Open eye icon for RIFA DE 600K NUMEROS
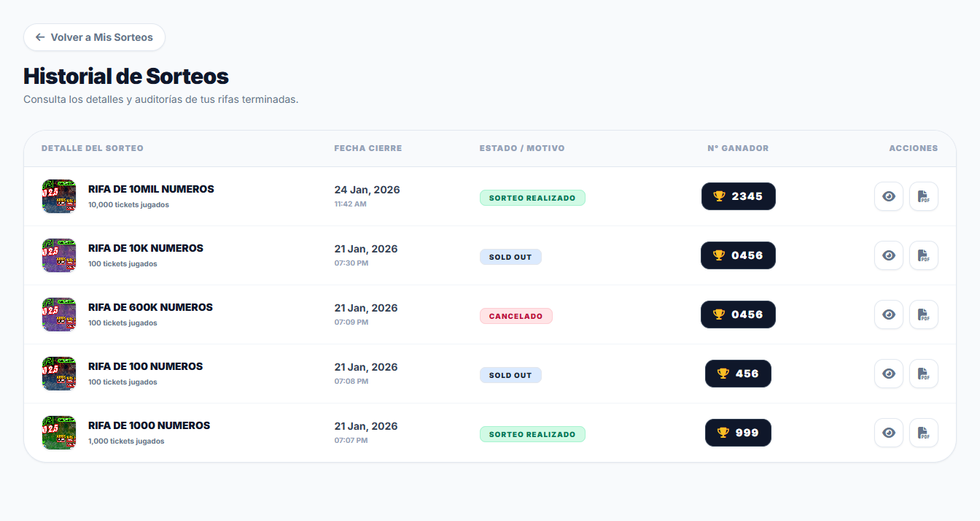The width and height of the screenshot is (980, 521). [x=888, y=314]
